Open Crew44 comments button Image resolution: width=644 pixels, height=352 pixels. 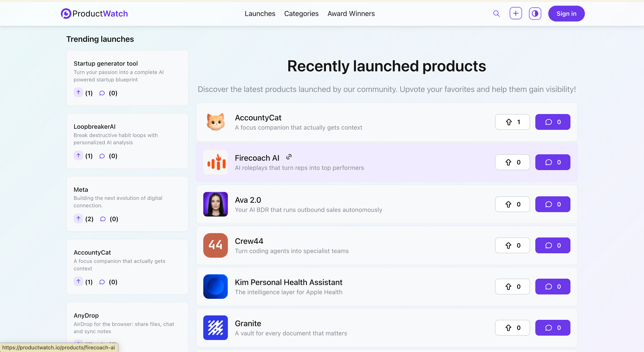point(553,245)
